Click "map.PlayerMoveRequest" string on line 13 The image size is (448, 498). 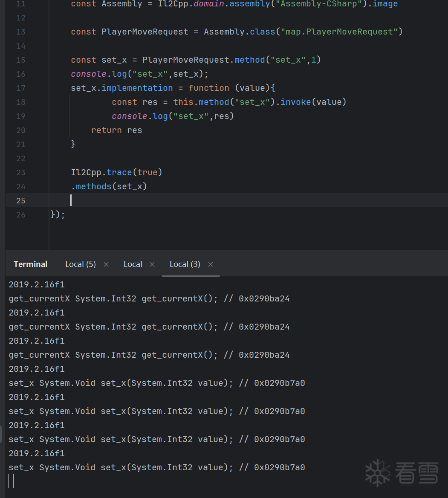[x=341, y=32]
